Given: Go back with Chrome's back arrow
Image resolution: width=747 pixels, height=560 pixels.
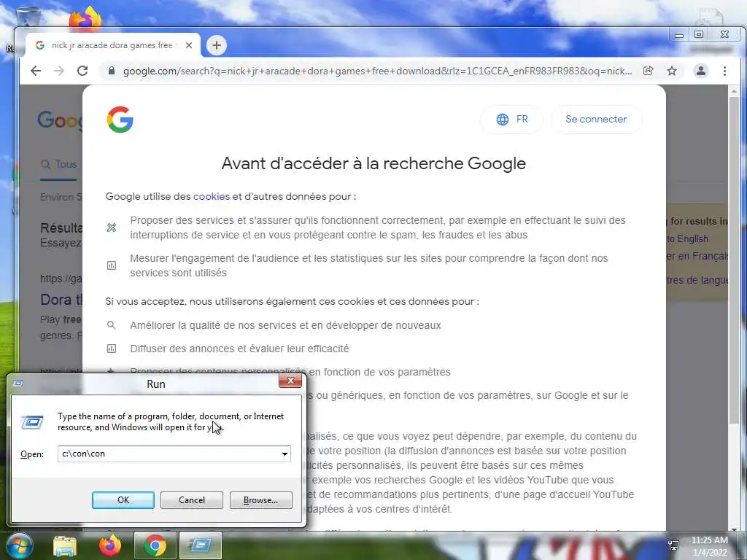Looking at the screenshot, I should point(36,71).
